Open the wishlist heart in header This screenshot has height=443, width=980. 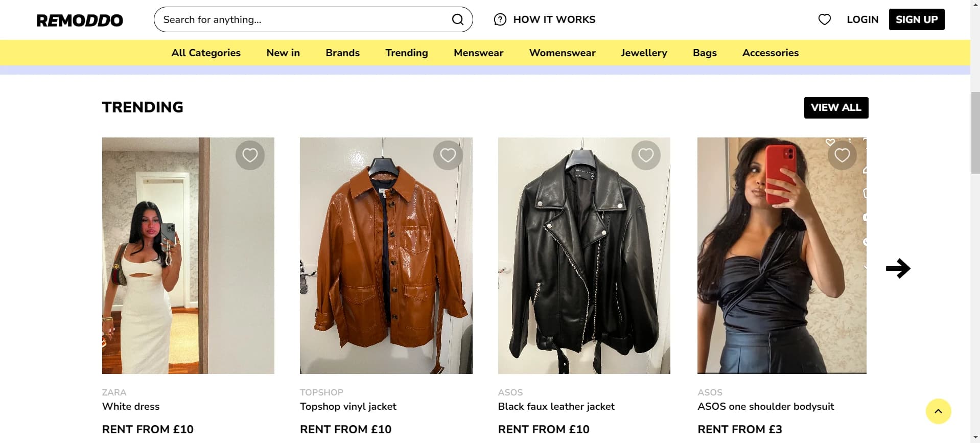click(x=824, y=19)
